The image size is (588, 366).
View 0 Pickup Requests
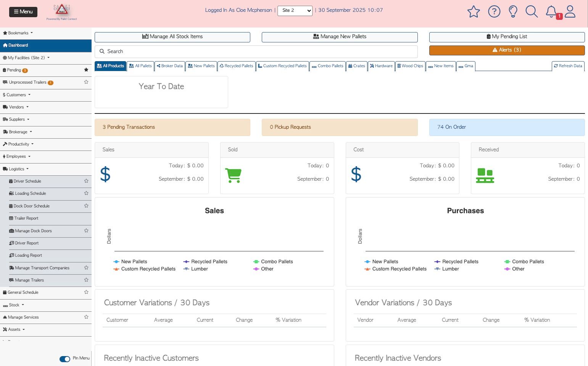coord(340,127)
